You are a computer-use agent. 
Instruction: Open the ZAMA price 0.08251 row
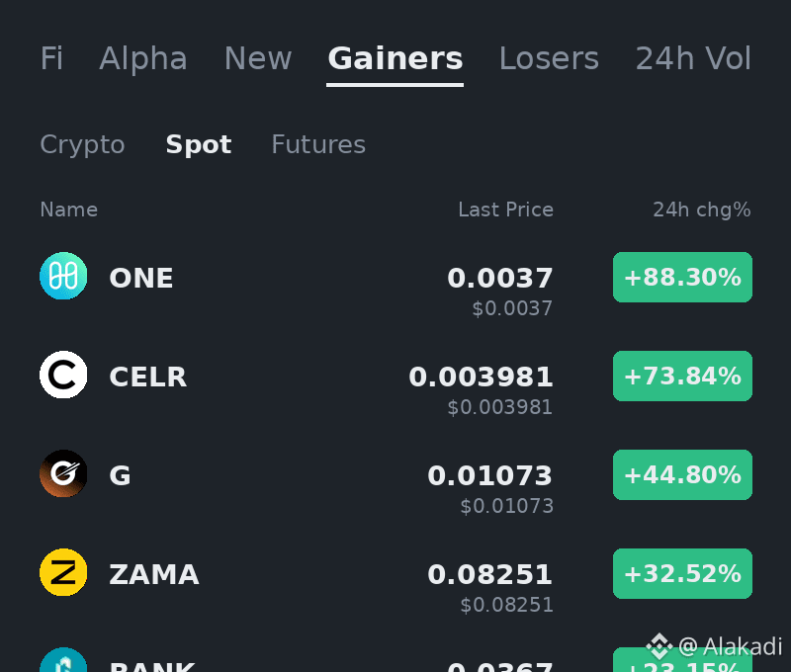point(395,582)
